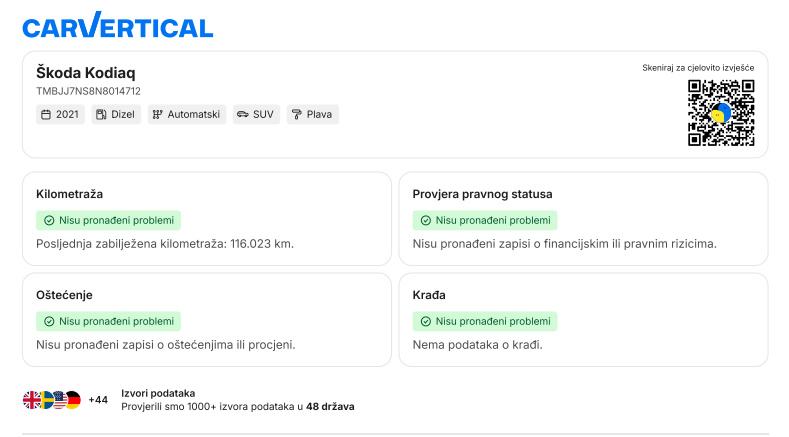Click the Izvori podataka heading

coord(158,393)
